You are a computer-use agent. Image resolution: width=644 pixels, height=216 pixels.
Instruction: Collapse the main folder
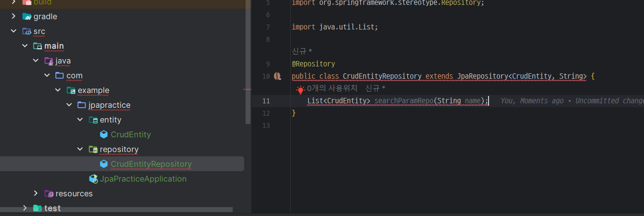click(25, 46)
